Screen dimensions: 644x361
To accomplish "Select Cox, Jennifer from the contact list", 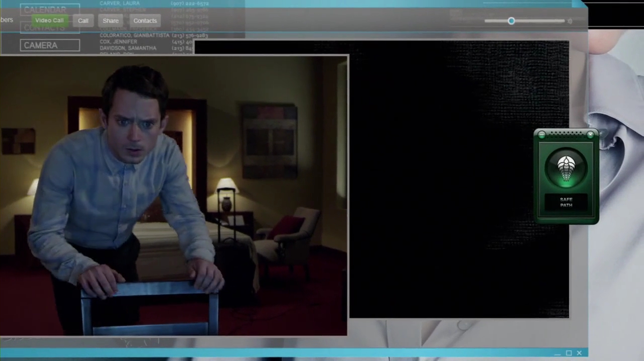I will coord(118,42).
